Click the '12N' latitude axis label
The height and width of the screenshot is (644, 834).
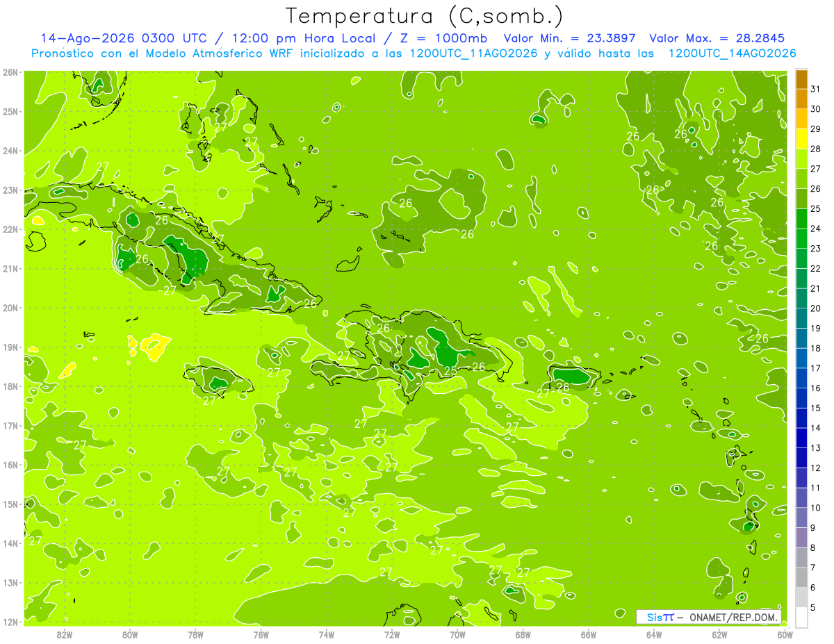pyautogui.click(x=10, y=622)
